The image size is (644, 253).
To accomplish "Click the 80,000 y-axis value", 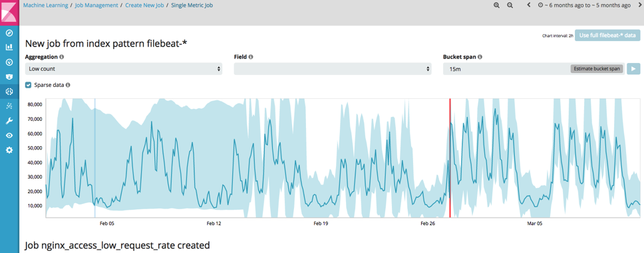I will pos(35,104).
